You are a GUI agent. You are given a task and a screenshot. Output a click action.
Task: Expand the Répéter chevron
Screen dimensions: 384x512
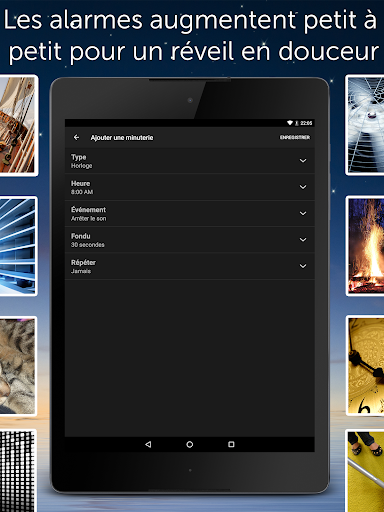pyautogui.click(x=303, y=266)
